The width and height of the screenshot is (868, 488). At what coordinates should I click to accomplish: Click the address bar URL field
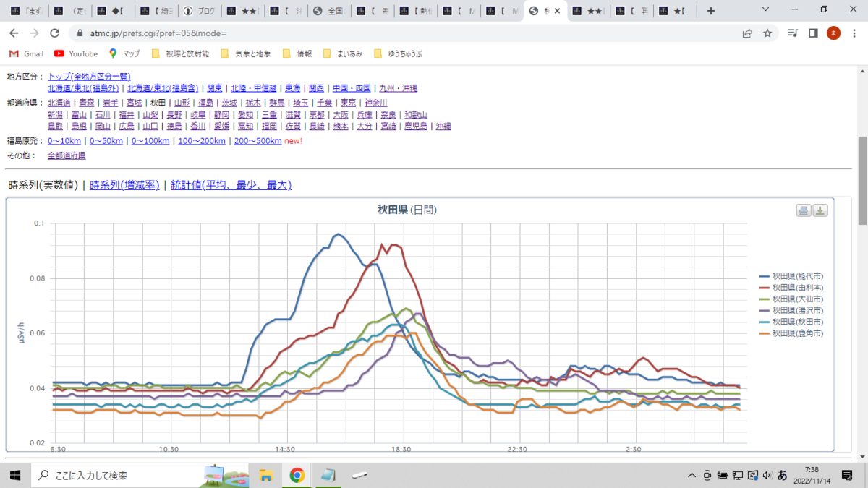405,33
